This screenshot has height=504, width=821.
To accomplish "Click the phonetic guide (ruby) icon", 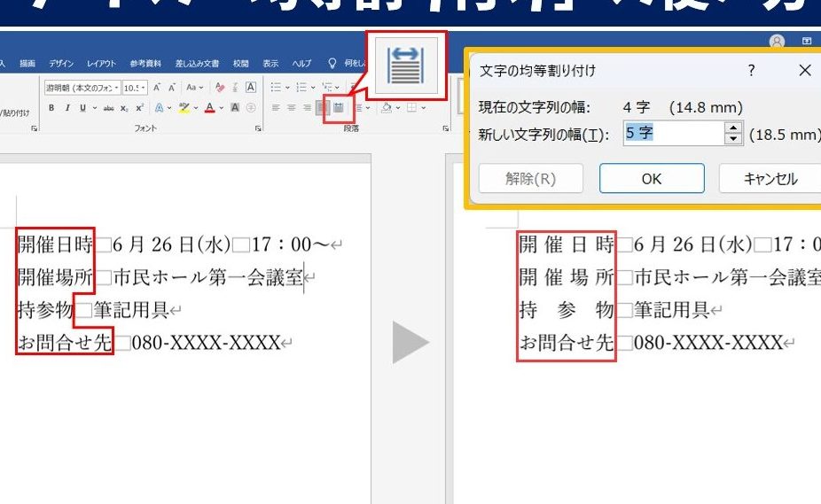I will pyautogui.click(x=235, y=88).
